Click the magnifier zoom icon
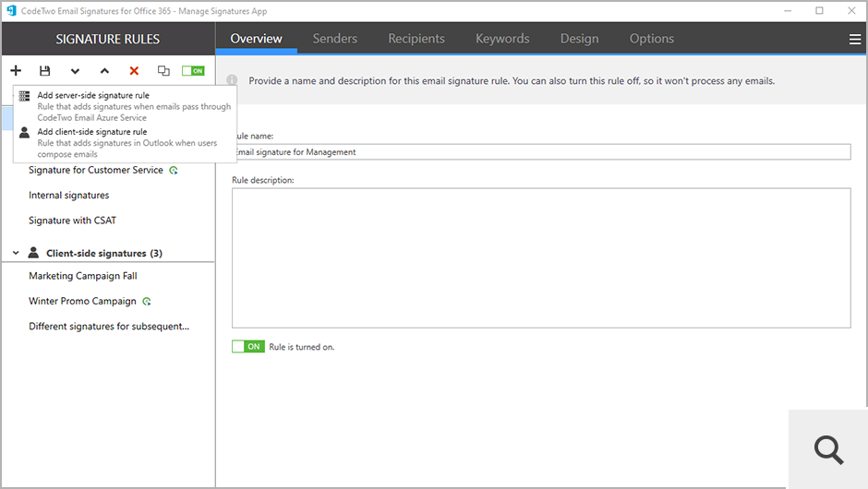The height and width of the screenshot is (489, 868). pos(828,449)
